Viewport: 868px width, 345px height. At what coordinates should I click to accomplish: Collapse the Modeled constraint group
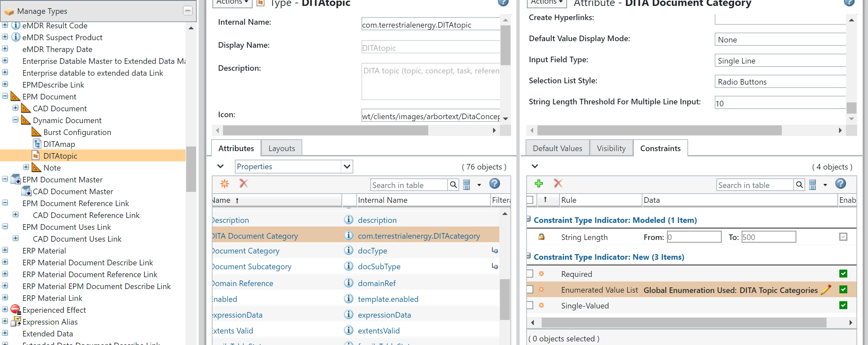point(529,219)
